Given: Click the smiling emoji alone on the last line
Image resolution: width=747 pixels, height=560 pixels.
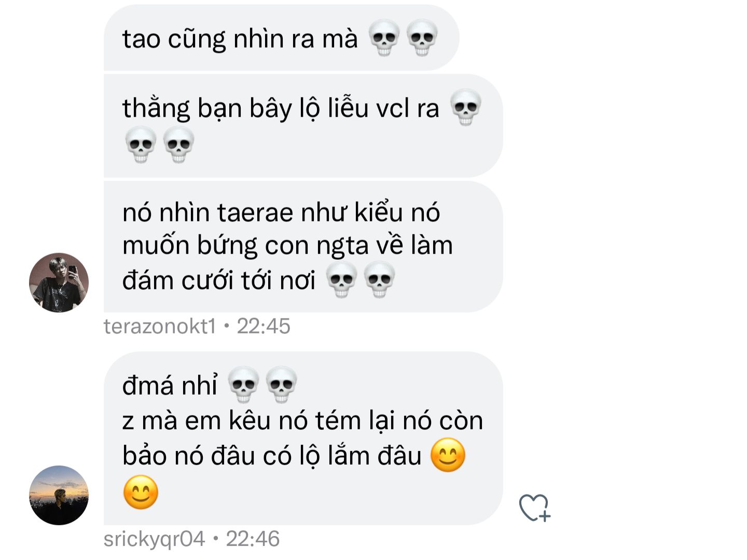Looking at the screenshot, I should pos(141,492).
